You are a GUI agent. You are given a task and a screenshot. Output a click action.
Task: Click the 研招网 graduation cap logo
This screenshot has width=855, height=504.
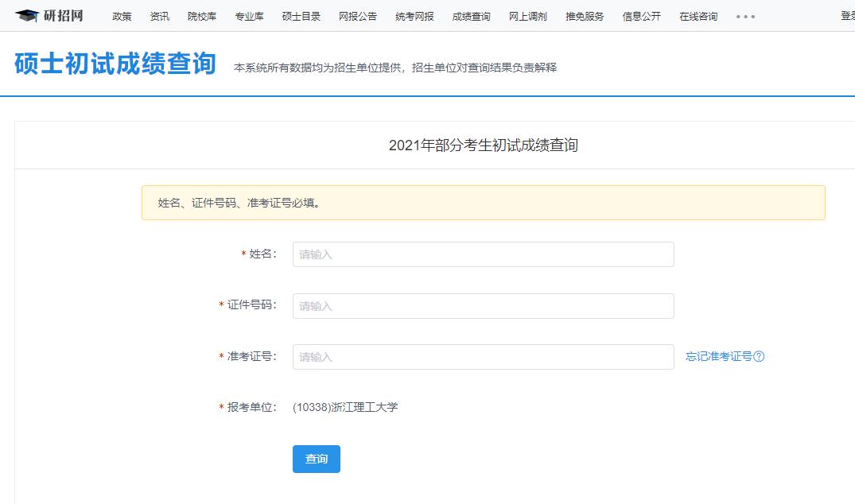click(27, 16)
